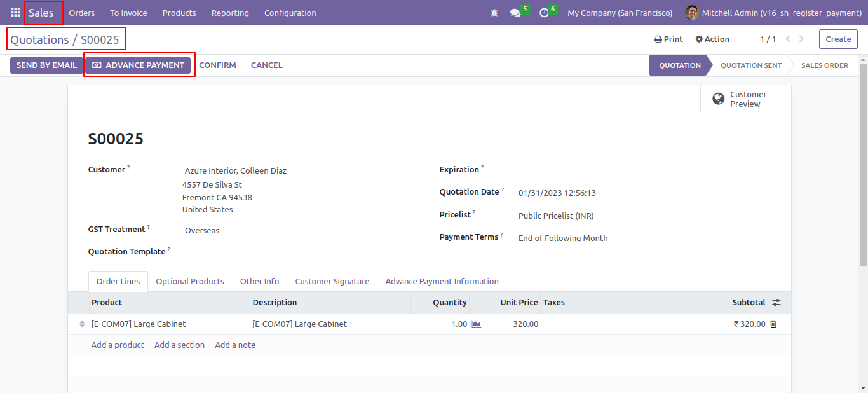This screenshot has width=868, height=393.
Task: Open the activities clock icon
Action: 544,13
